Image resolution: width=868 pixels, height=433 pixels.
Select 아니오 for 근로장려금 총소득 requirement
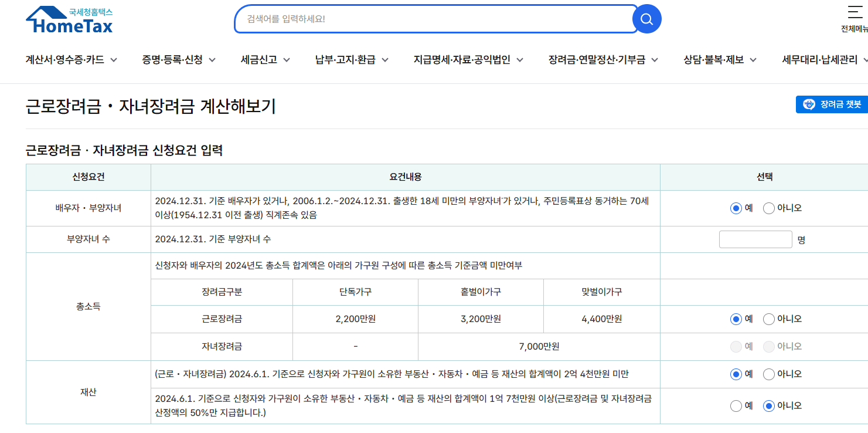(768, 319)
